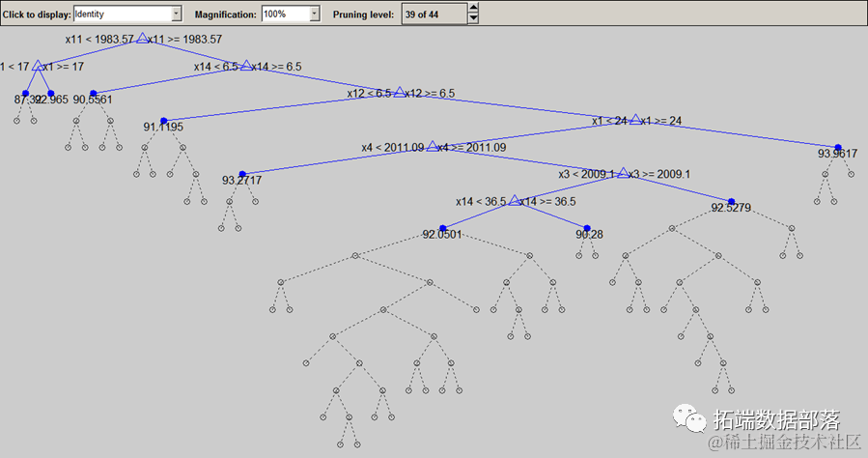
Task: Click the blue leaf node labeled 92.965
Action: (51, 94)
